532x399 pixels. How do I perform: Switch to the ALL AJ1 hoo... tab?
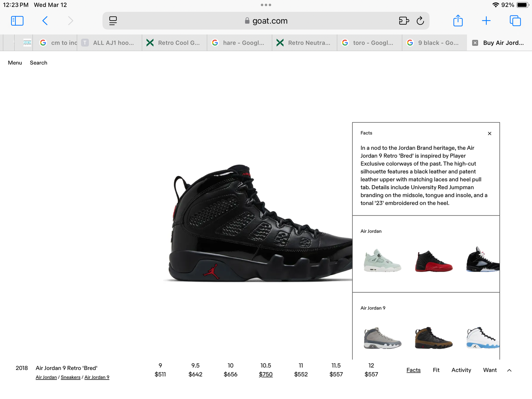[x=110, y=43]
